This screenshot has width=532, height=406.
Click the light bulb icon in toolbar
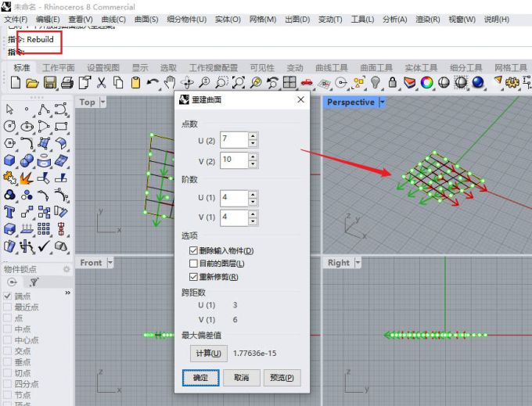coord(376,82)
